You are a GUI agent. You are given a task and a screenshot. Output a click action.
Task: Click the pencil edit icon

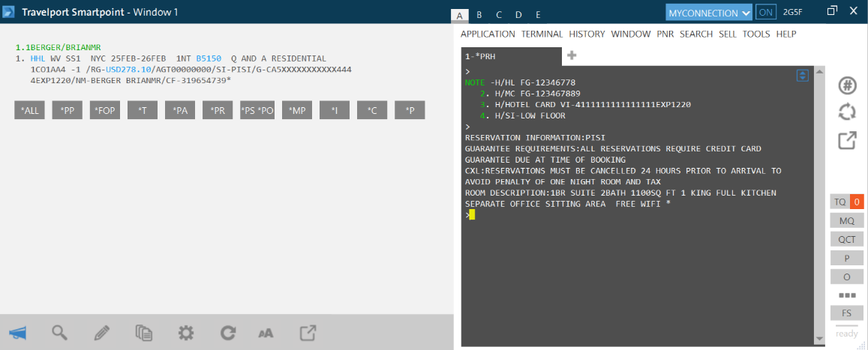[102, 333]
